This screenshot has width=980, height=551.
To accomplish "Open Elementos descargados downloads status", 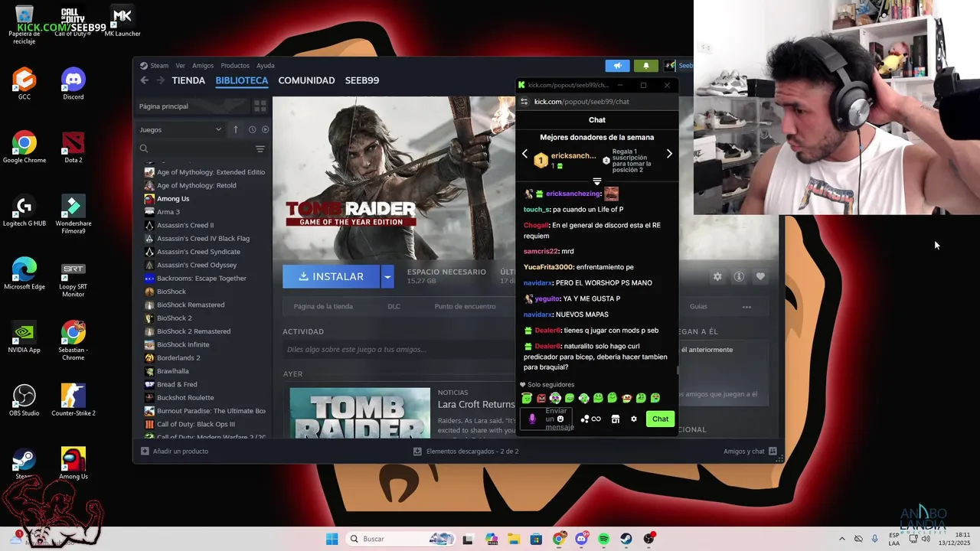I will [x=466, y=452].
